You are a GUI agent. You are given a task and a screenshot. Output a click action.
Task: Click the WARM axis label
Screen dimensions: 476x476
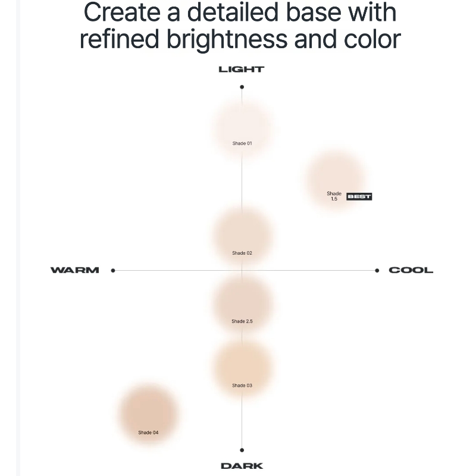point(75,270)
